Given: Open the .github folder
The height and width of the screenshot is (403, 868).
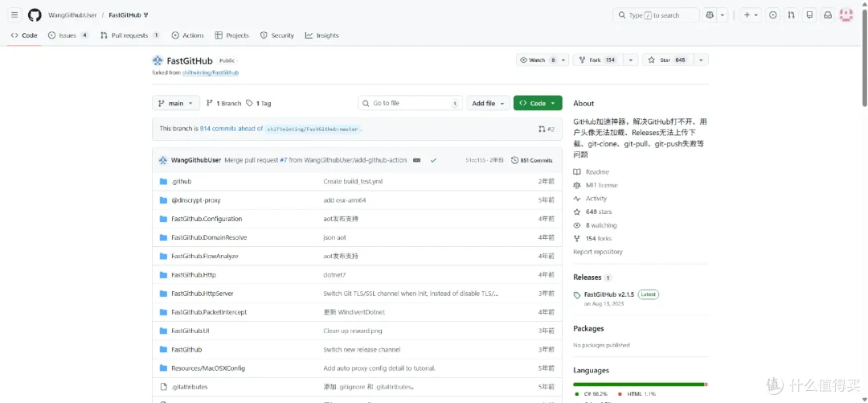Looking at the screenshot, I should 181,181.
